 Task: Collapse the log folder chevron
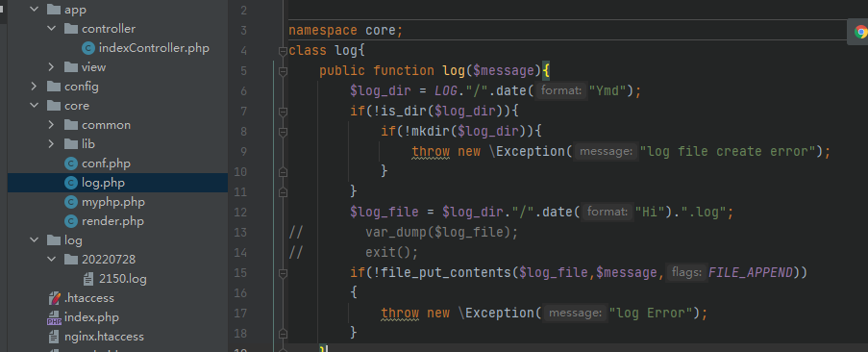tap(35, 240)
